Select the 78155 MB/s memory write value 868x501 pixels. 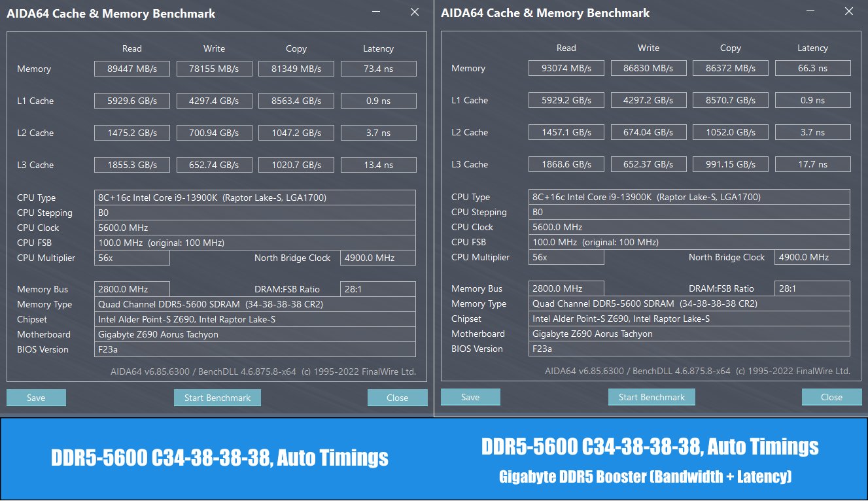coord(214,69)
